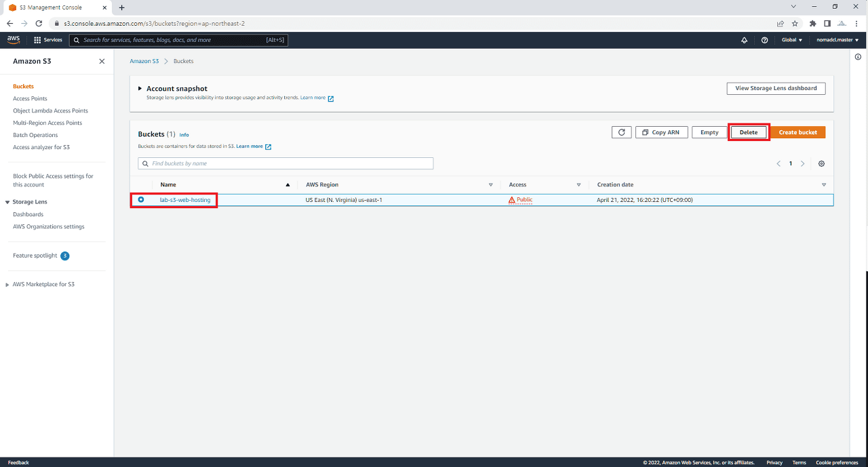Open Cookie preferences in footer
This screenshot has width=868, height=467.
pos(837,462)
